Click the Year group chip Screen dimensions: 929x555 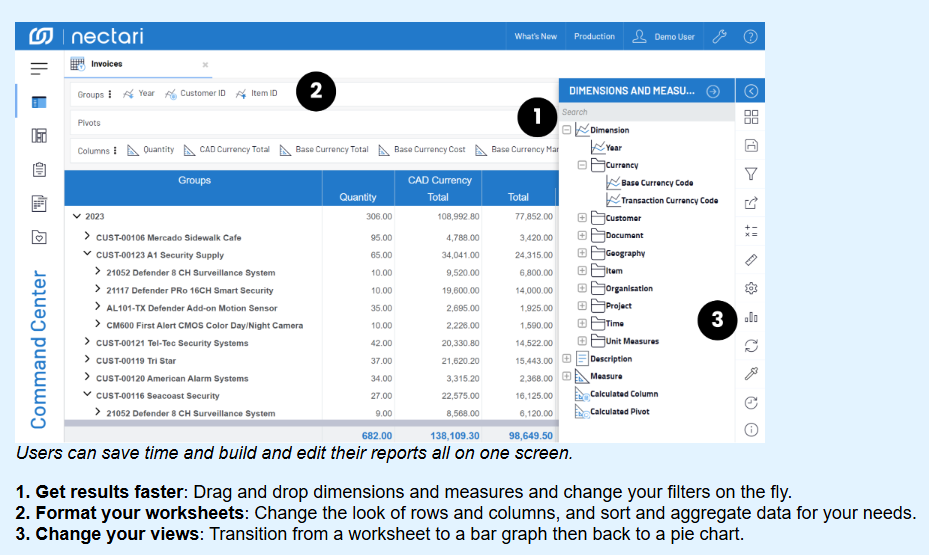(139, 94)
